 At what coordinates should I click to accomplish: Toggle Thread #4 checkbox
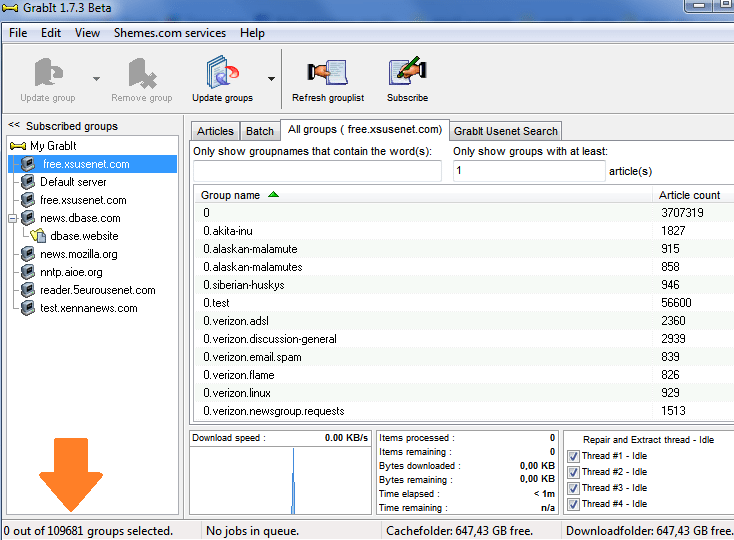click(573, 504)
